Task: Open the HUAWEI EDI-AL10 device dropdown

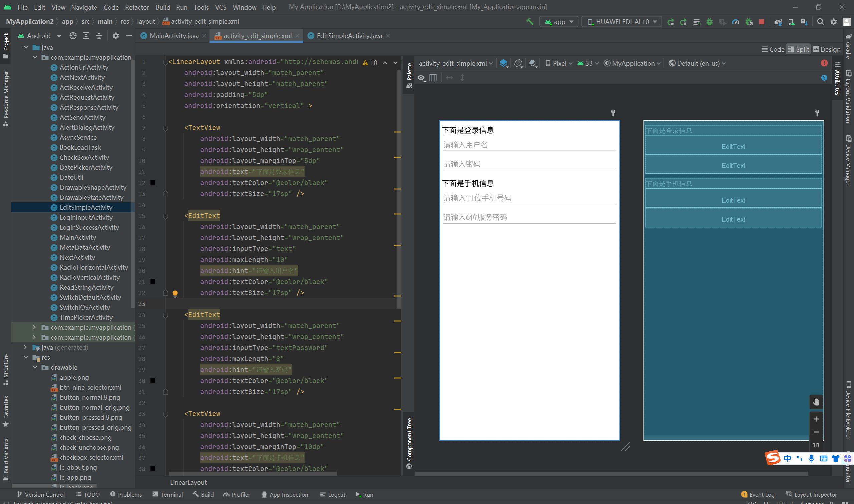Action: (621, 22)
